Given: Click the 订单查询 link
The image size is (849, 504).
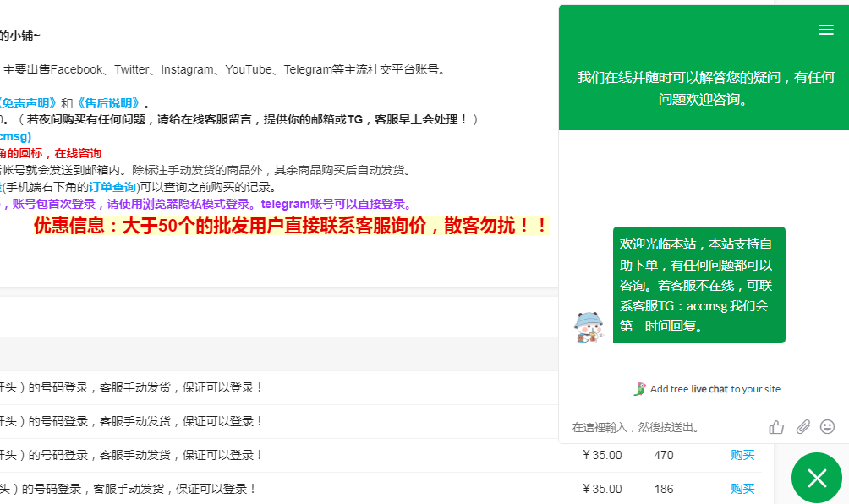Looking at the screenshot, I should click(112, 187).
